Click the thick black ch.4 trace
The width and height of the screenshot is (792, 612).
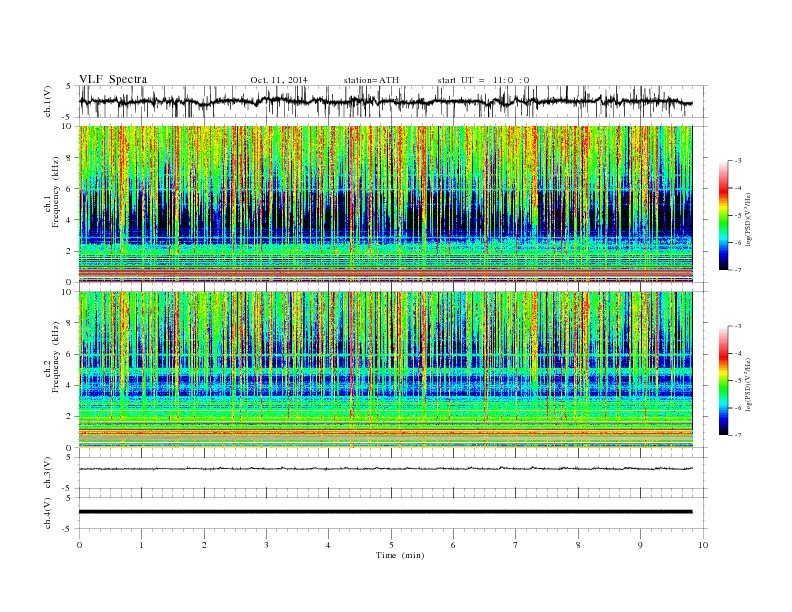385,512
